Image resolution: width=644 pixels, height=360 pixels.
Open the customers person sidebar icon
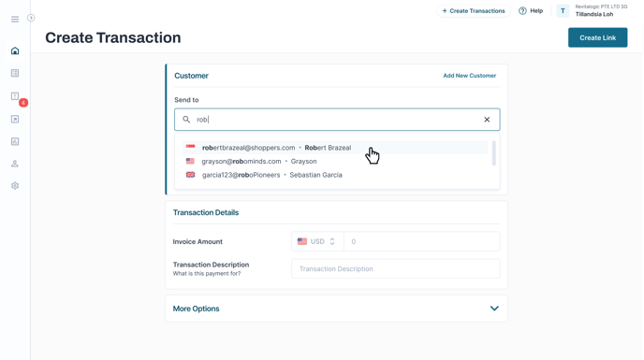click(15, 164)
